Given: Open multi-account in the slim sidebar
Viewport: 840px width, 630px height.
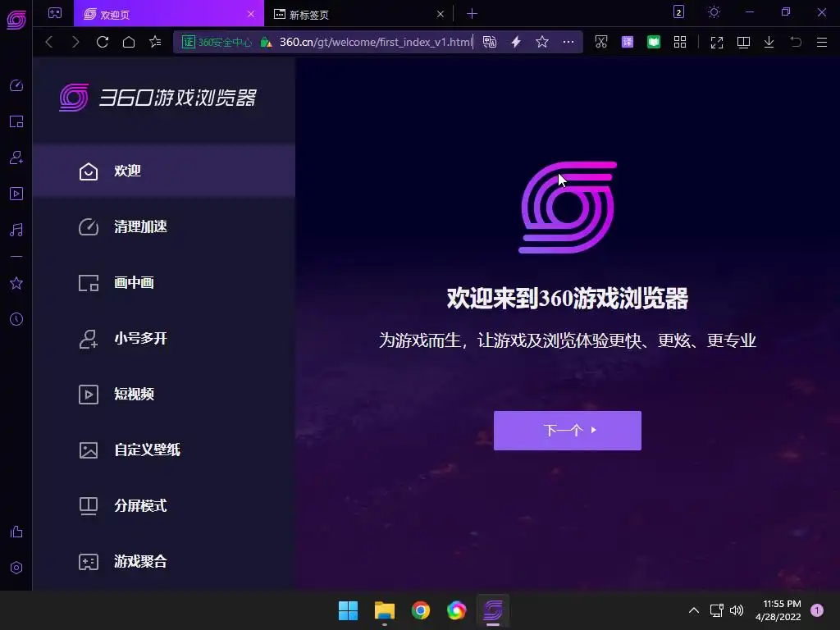Looking at the screenshot, I should (16, 157).
